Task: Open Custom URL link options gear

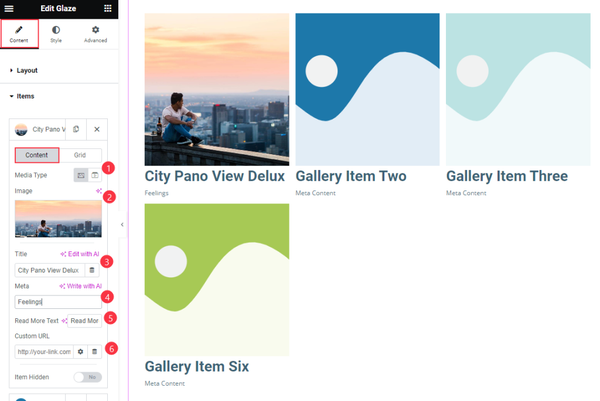Action: click(80, 351)
